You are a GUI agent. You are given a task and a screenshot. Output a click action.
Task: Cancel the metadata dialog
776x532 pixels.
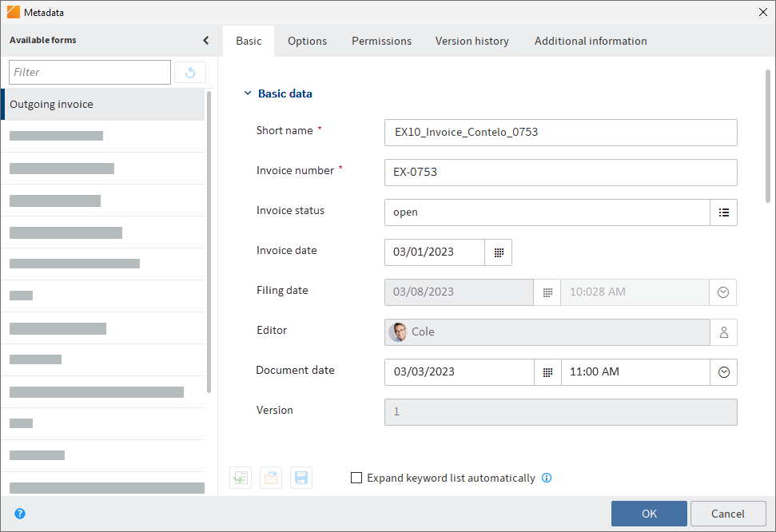[728, 514]
